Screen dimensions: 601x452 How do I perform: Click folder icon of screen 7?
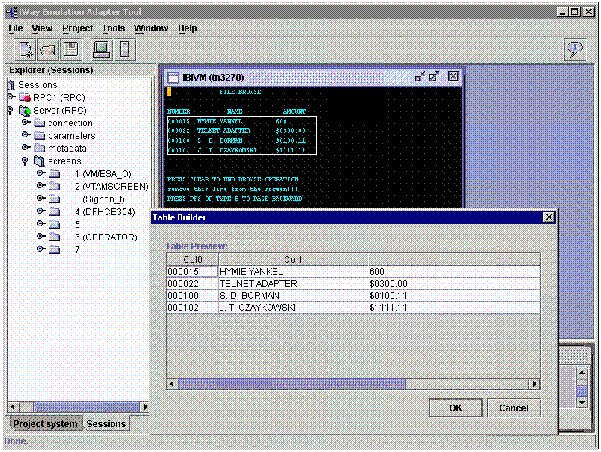tap(54, 249)
